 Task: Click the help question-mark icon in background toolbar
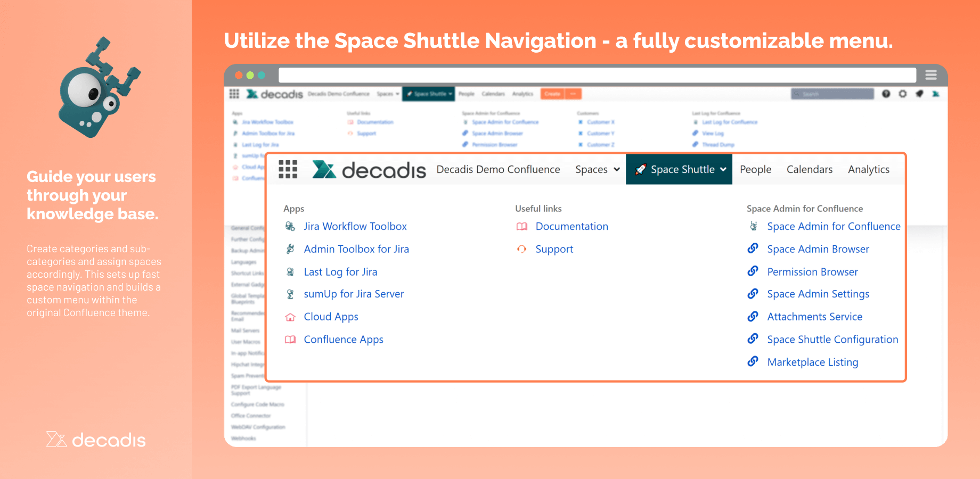coord(886,94)
